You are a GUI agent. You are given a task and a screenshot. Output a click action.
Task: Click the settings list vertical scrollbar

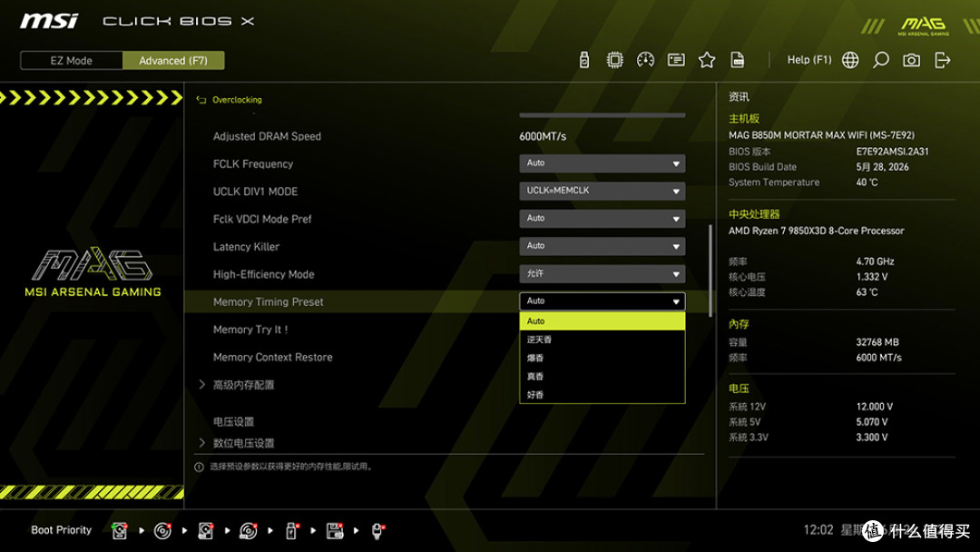tap(710, 271)
